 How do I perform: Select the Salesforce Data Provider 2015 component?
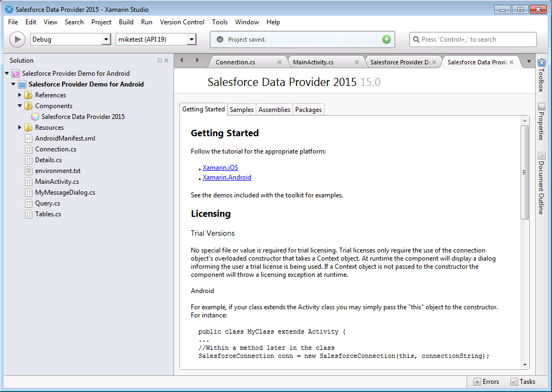pyautogui.click(x=83, y=117)
